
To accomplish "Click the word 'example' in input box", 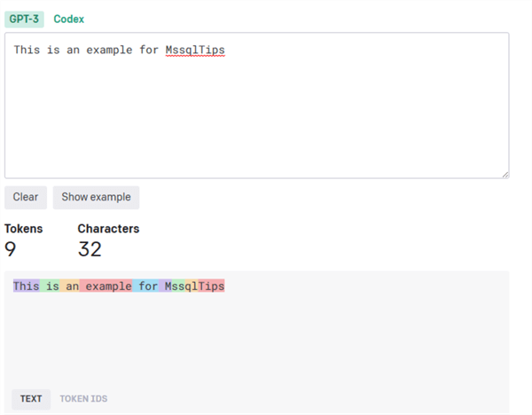I will click(x=108, y=51).
